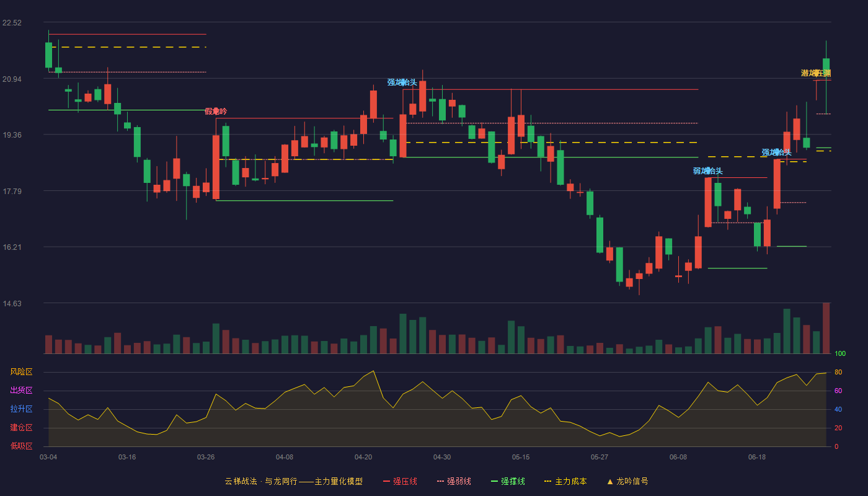The height and width of the screenshot is (496, 868).
Task: Toggle 主力成本 in the legend
Action: pyautogui.click(x=565, y=481)
